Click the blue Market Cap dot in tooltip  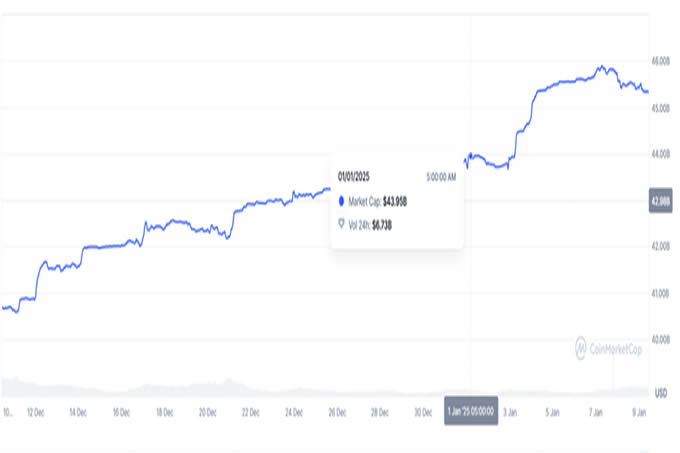point(343,201)
